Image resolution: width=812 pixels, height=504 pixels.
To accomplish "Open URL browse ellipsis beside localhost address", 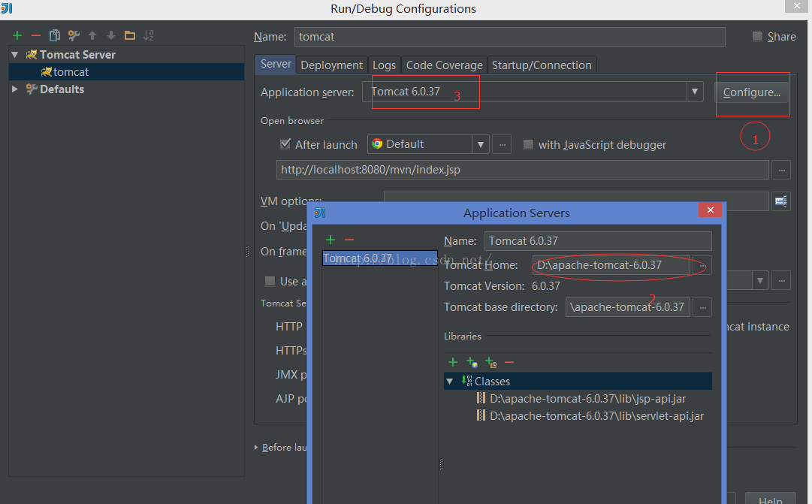I will (781, 170).
